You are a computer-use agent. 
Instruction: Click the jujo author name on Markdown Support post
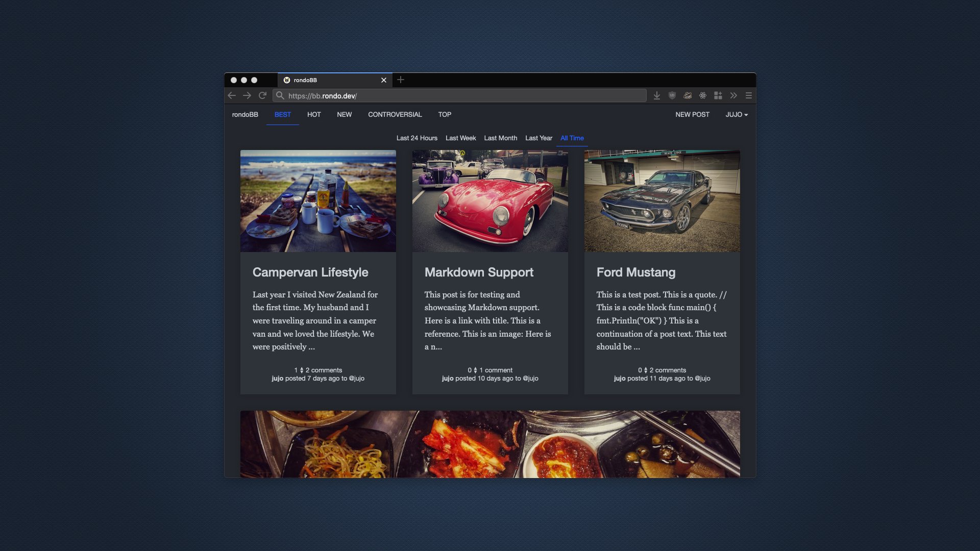[x=448, y=378]
